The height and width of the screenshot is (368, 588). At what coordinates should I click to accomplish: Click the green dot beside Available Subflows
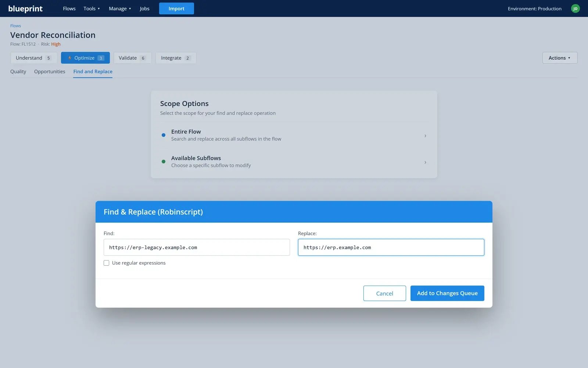tap(164, 162)
